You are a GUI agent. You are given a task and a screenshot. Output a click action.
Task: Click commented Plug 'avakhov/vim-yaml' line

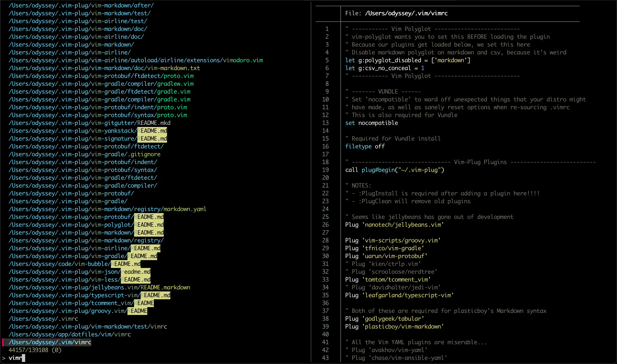coord(386,350)
